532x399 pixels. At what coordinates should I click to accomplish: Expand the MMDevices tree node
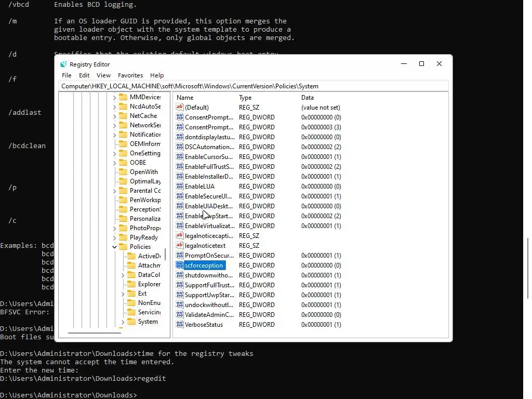114,97
